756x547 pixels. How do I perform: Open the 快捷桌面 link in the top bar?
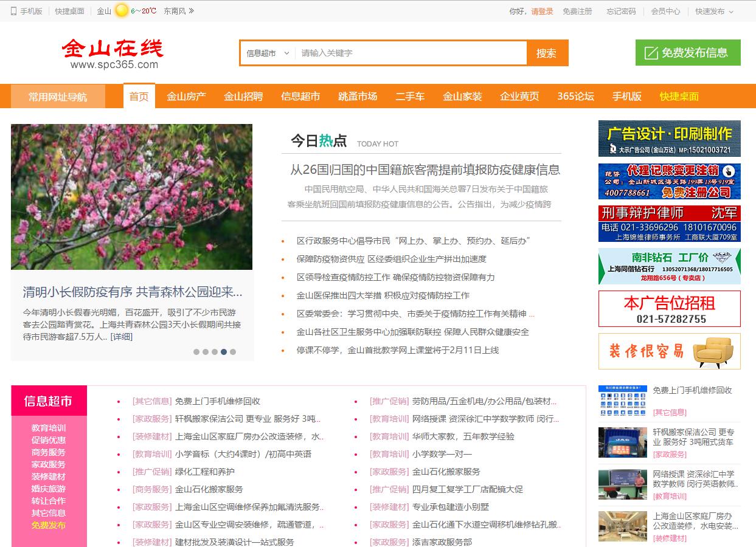point(69,11)
